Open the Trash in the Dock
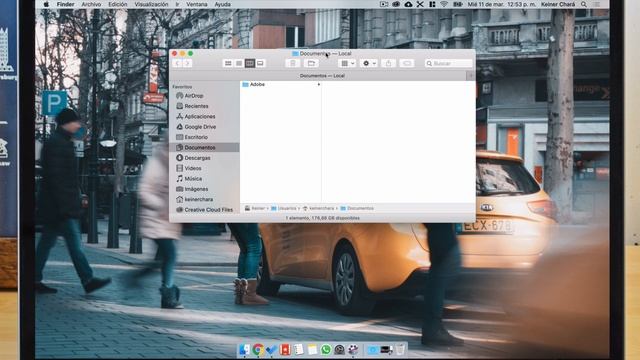This screenshot has height=360, width=640. [x=400, y=350]
